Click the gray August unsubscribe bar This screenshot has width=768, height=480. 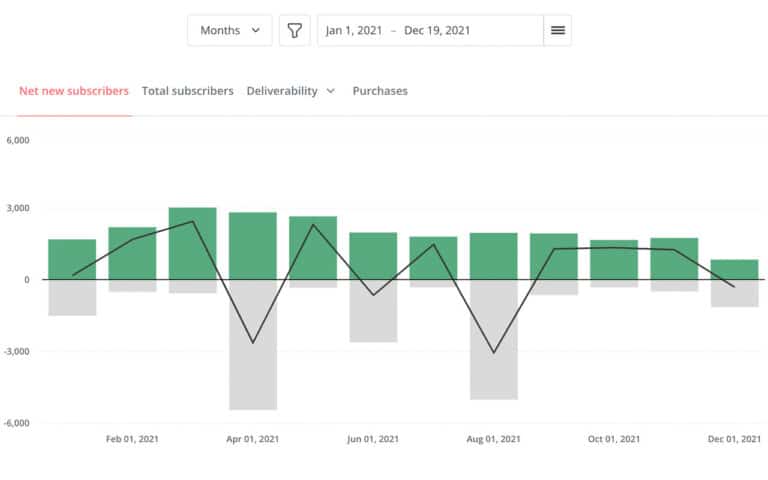point(494,340)
